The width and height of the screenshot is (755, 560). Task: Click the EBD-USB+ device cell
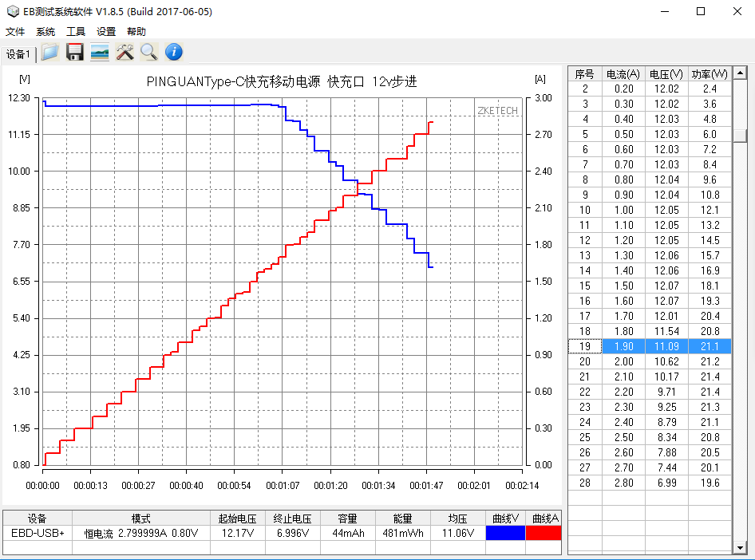click(x=38, y=533)
